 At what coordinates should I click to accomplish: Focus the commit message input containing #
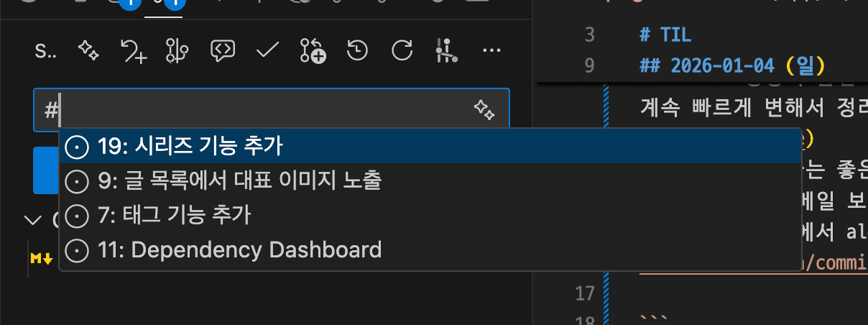click(x=272, y=110)
